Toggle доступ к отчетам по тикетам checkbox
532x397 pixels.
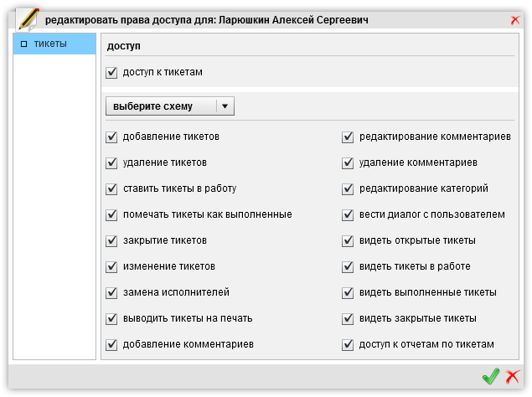[x=349, y=345]
